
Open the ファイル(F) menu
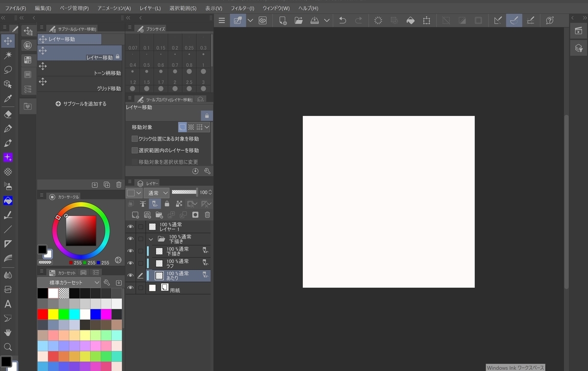16,8
